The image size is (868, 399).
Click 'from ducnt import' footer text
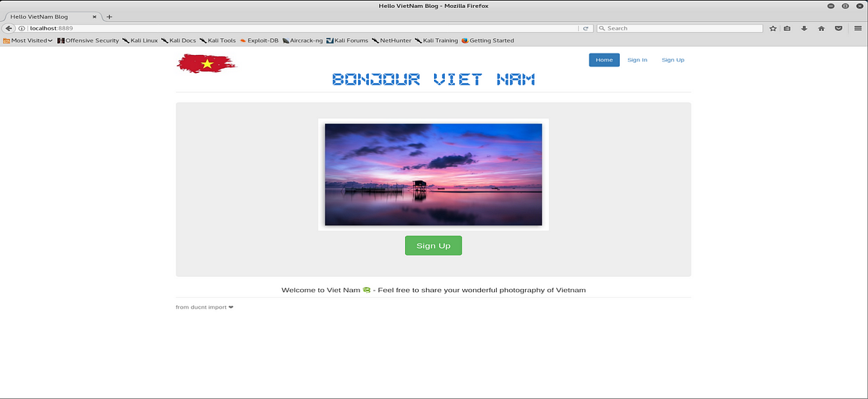pos(205,307)
